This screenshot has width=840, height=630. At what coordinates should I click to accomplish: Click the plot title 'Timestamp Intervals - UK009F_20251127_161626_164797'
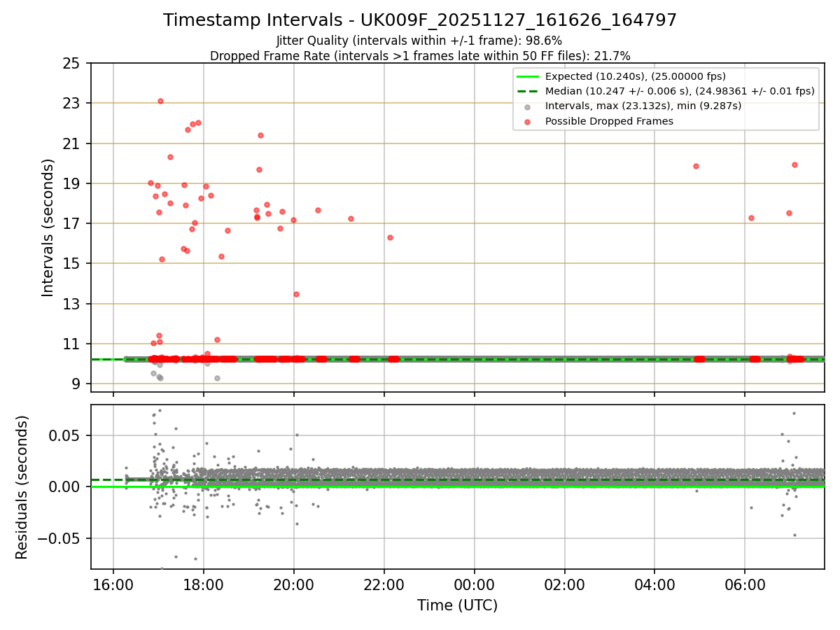[x=420, y=20]
